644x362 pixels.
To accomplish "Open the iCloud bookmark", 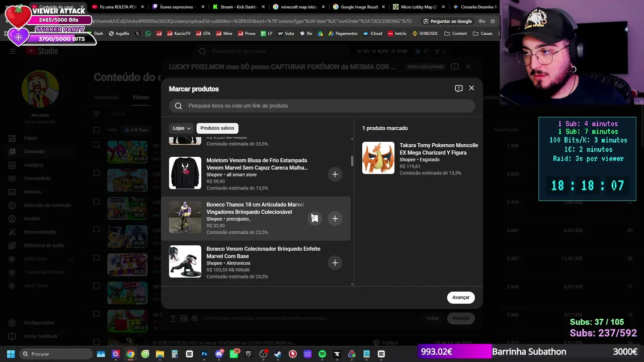I will (x=372, y=34).
